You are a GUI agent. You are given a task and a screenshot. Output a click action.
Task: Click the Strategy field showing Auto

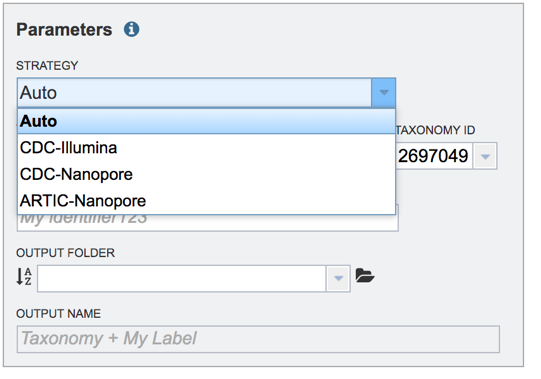(x=195, y=93)
